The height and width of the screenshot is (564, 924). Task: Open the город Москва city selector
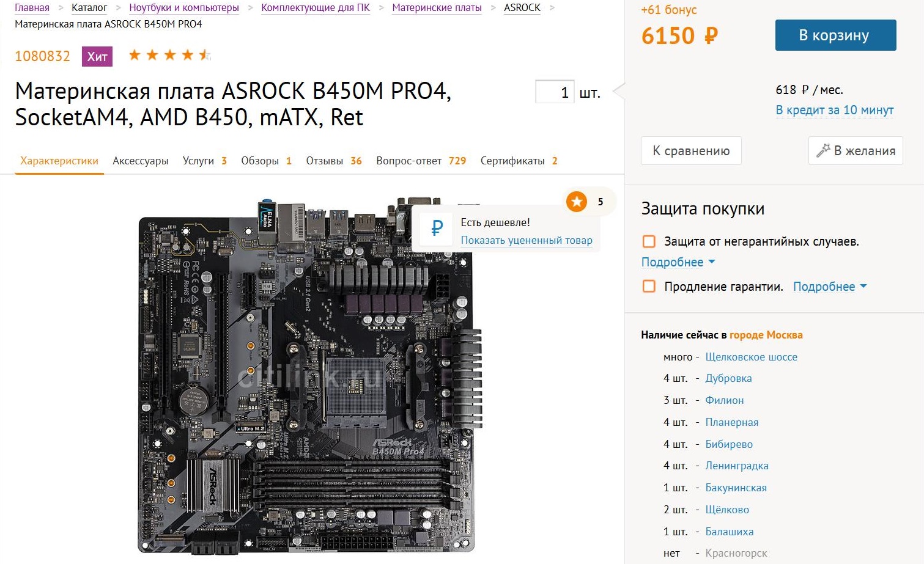(x=766, y=335)
